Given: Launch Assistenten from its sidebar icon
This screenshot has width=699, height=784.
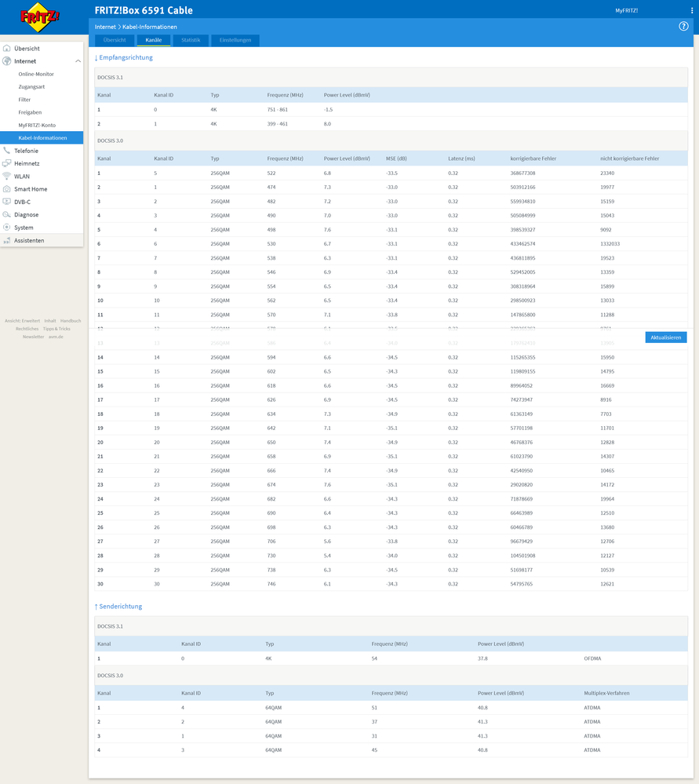Looking at the screenshot, I should (8, 239).
